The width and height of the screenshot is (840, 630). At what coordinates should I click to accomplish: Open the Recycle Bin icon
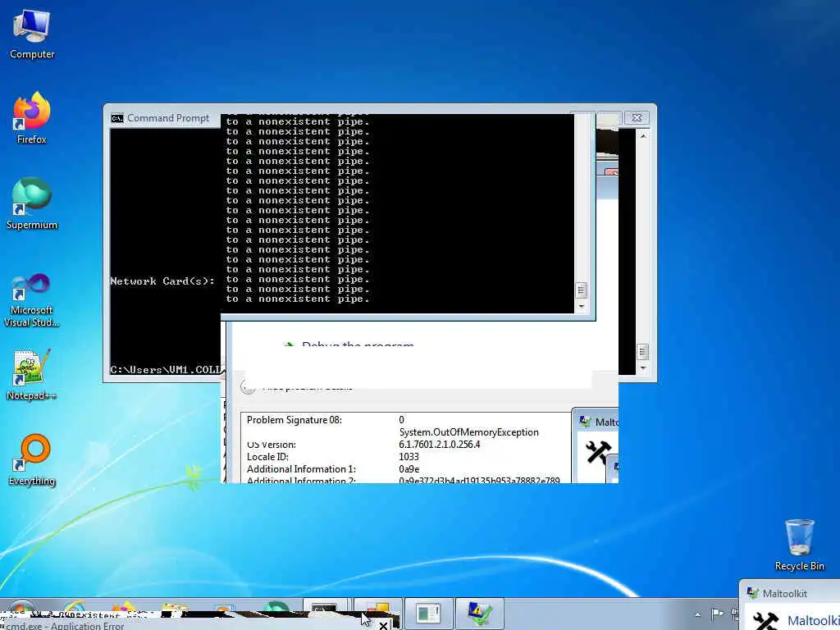click(x=799, y=545)
